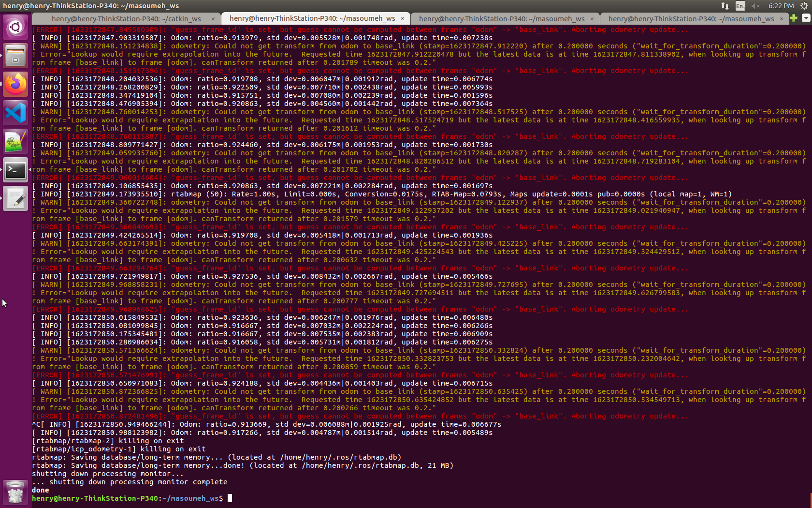Select the fourth masoumeh_ws terminal tab
Screen dimensions: 812x508
tap(691, 19)
